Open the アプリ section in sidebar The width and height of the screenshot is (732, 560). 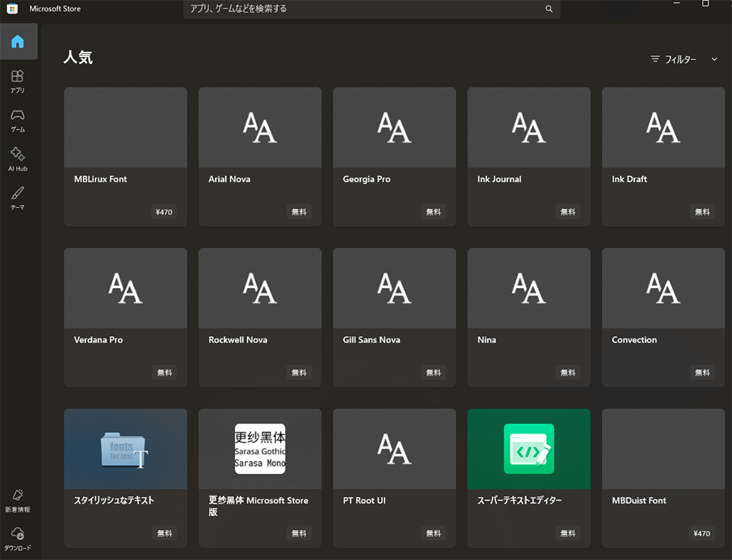[18, 82]
